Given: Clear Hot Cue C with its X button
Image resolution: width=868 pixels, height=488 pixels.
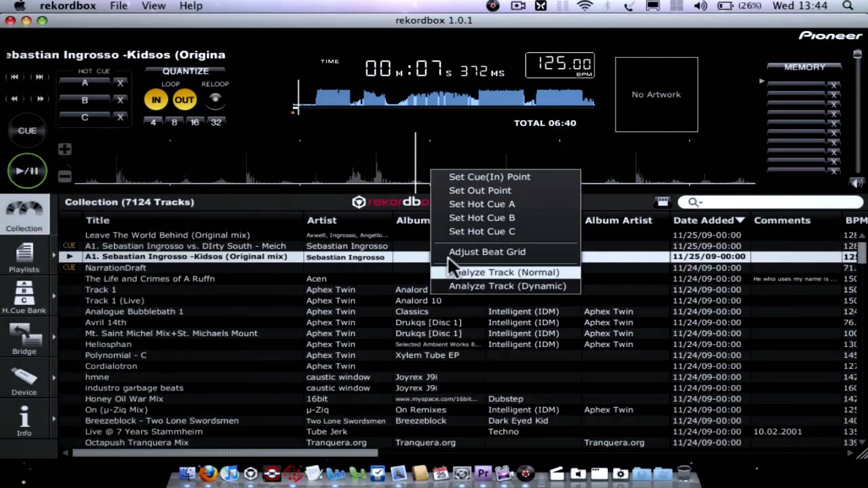Looking at the screenshot, I should (120, 117).
